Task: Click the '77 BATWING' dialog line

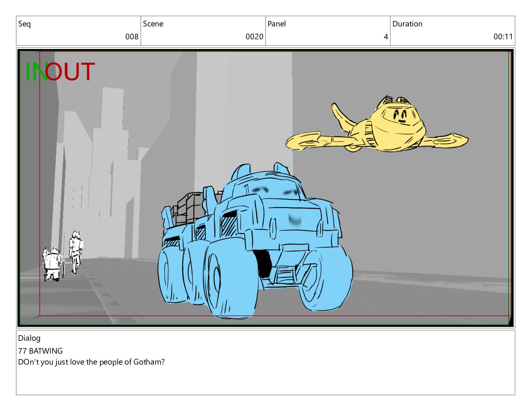Action: tap(40, 351)
